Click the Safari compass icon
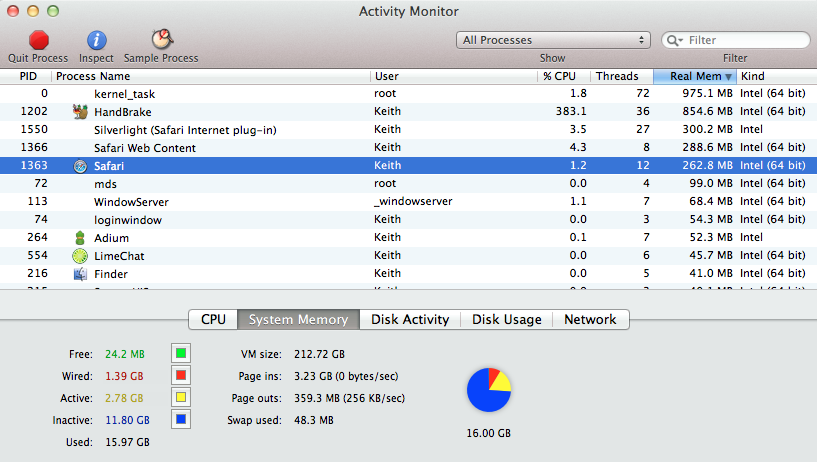 coord(80,166)
